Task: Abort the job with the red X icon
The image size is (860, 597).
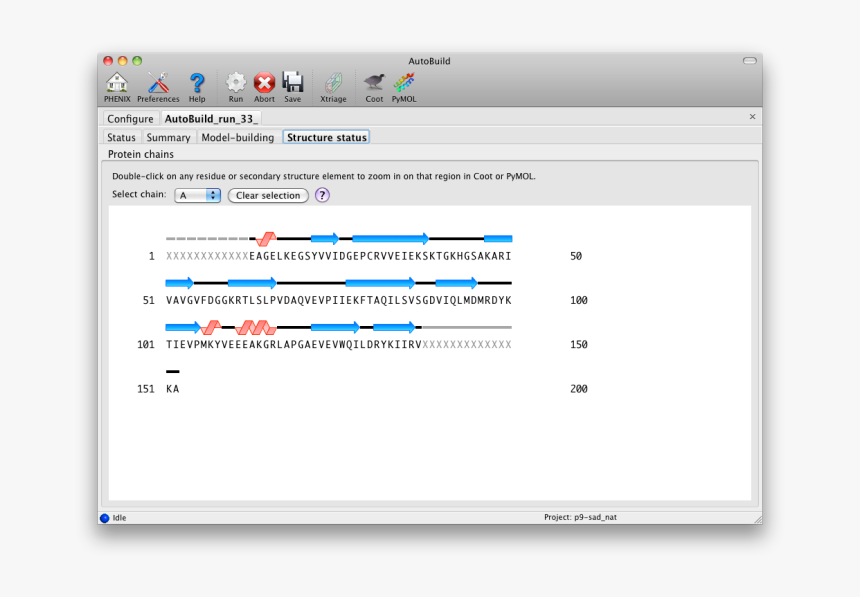Action: (264, 84)
